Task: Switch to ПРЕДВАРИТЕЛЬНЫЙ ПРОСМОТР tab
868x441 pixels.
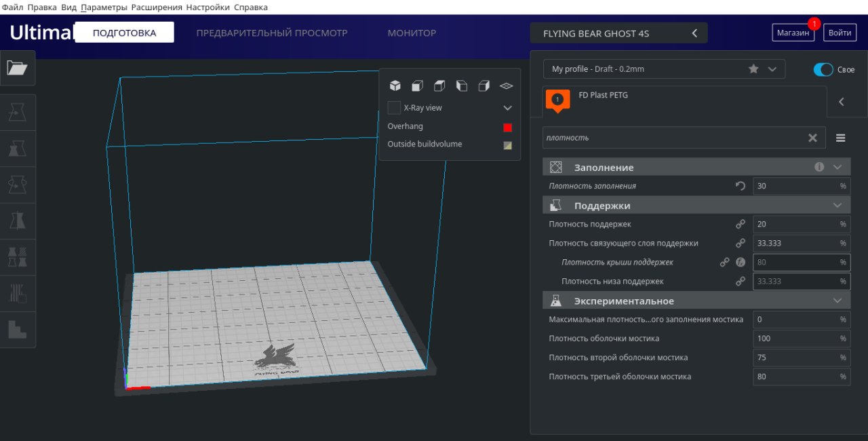Action: 272,33
